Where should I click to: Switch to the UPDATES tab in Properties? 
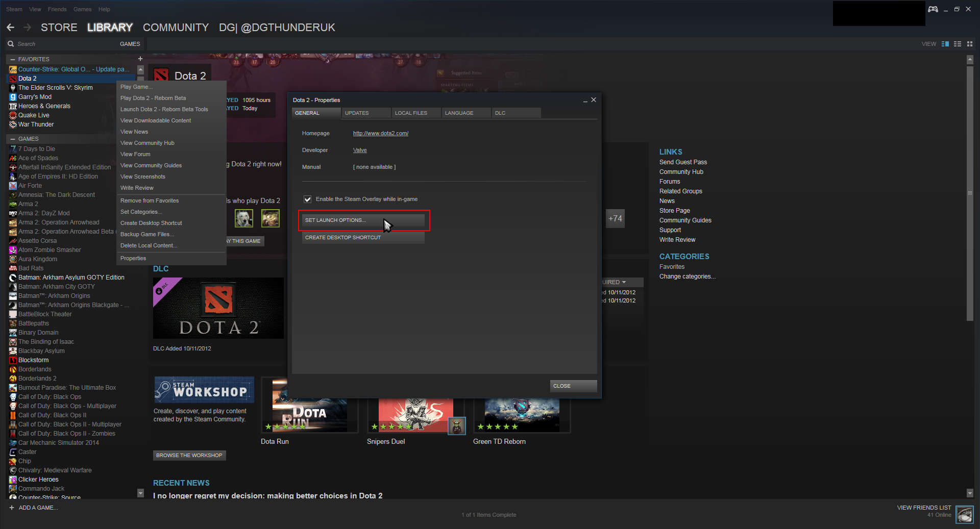click(366, 113)
